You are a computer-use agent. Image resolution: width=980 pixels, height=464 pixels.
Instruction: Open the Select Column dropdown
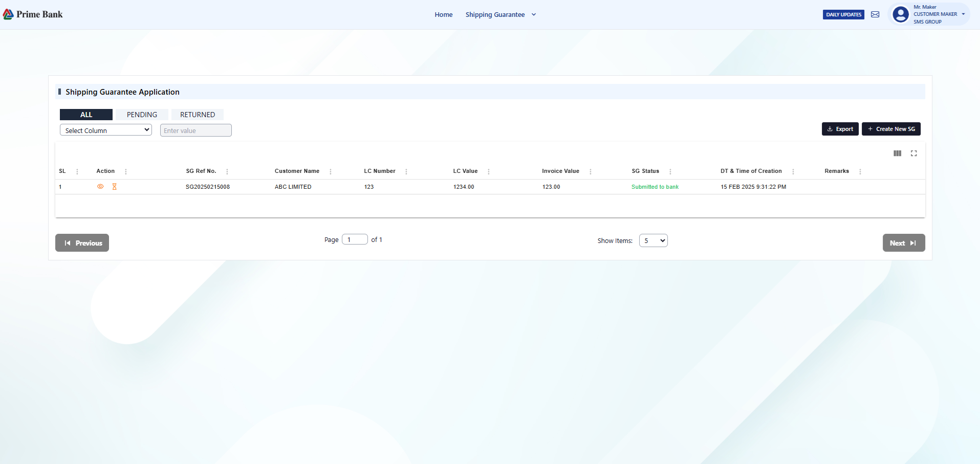(x=106, y=130)
